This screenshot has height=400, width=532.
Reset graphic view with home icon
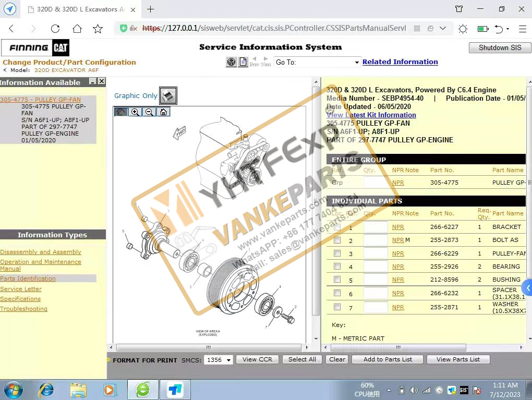coord(163,112)
